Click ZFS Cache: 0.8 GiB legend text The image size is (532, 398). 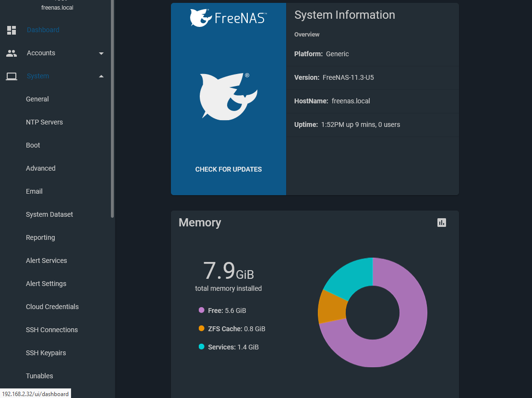237,329
